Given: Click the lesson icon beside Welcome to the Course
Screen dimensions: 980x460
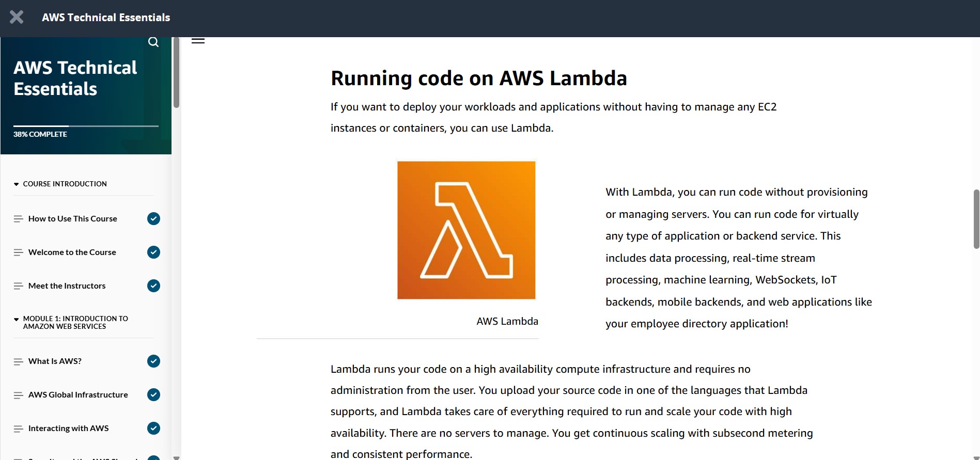Looking at the screenshot, I should tap(19, 252).
